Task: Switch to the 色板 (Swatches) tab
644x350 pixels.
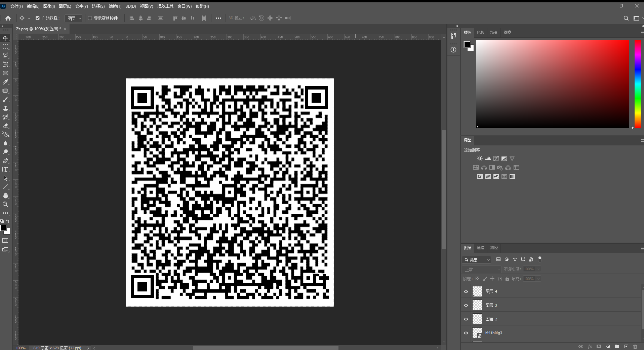Action: pos(481,32)
